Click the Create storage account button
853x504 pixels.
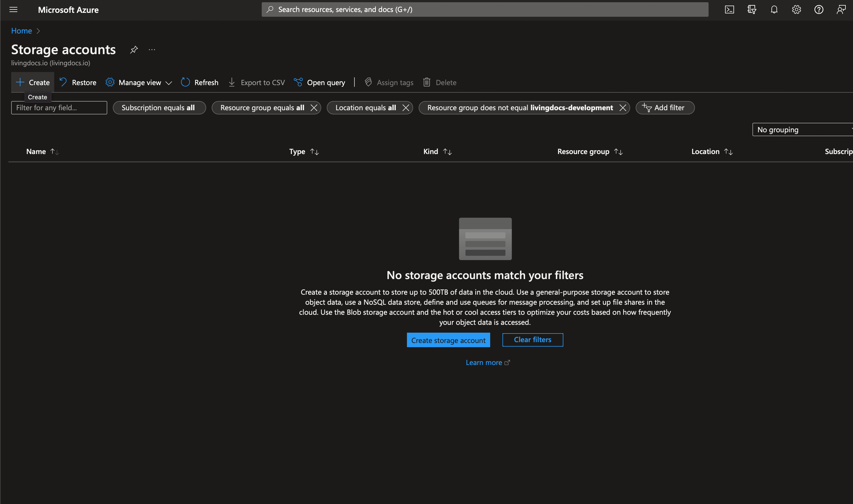(448, 340)
